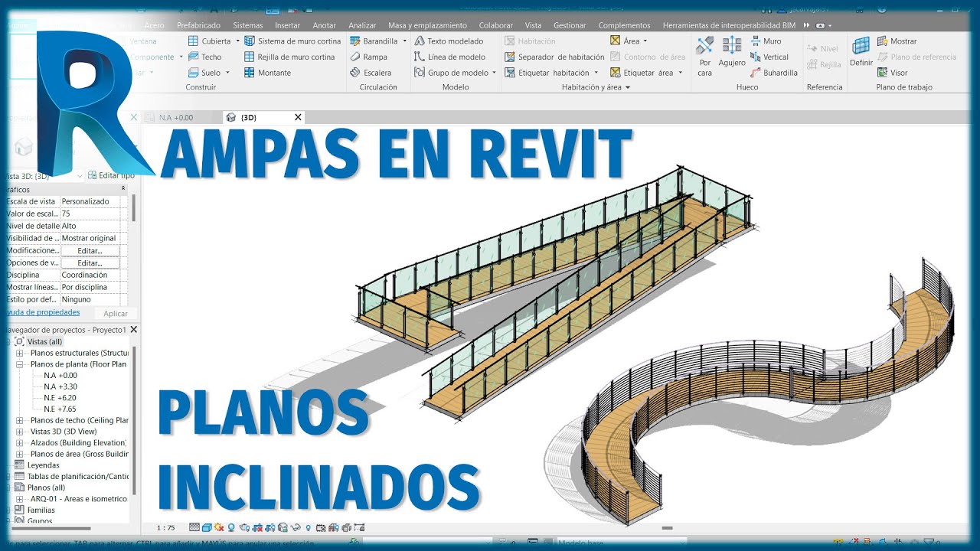This screenshot has width=980, height=551.
Task: Select the Escalera stair tool
Action: tap(371, 73)
